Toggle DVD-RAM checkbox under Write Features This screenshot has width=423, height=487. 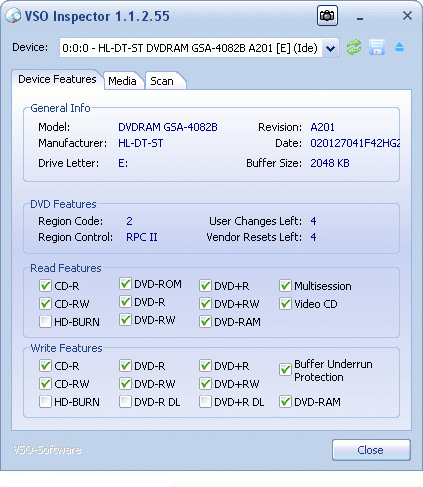coord(285,402)
